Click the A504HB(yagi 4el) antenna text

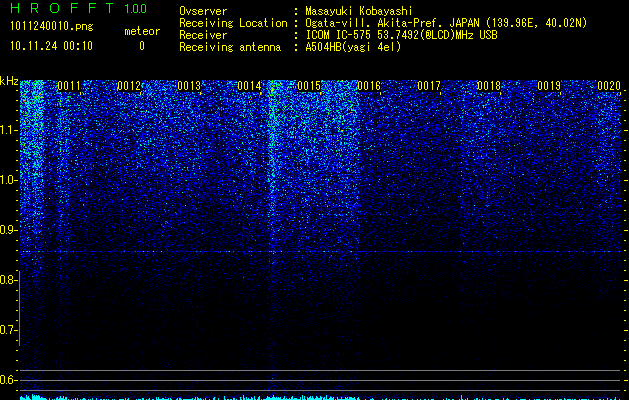pos(353,47)
